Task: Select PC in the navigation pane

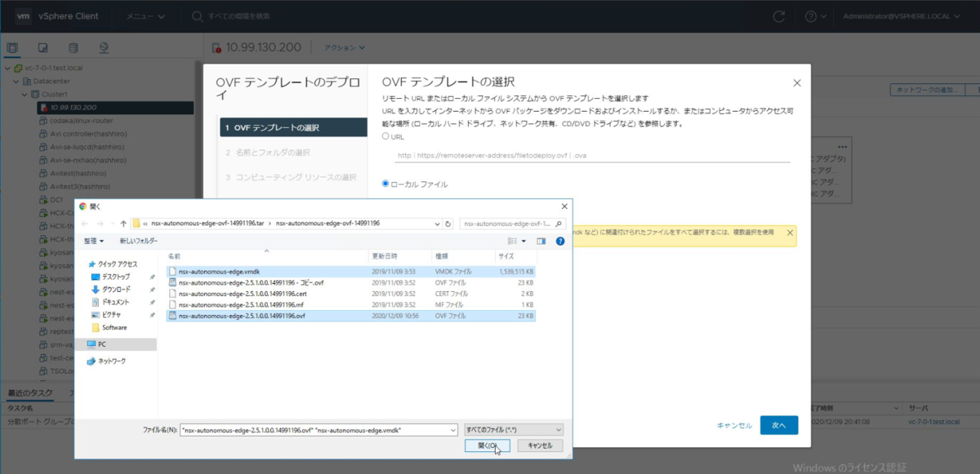Action: (x=101, y=344)
